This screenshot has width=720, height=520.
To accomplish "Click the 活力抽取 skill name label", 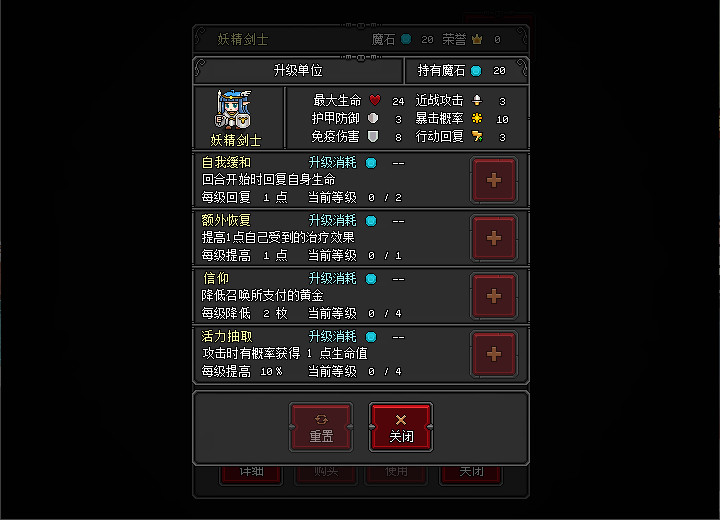I will [x=227, y=337].
